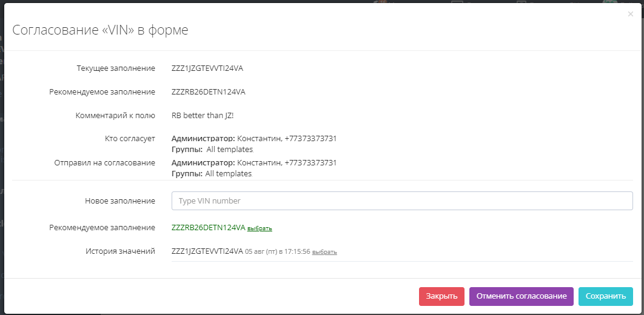Click All templates group under Отправил на согласование
Screen dimensions: 644x315
coord(229,174)
